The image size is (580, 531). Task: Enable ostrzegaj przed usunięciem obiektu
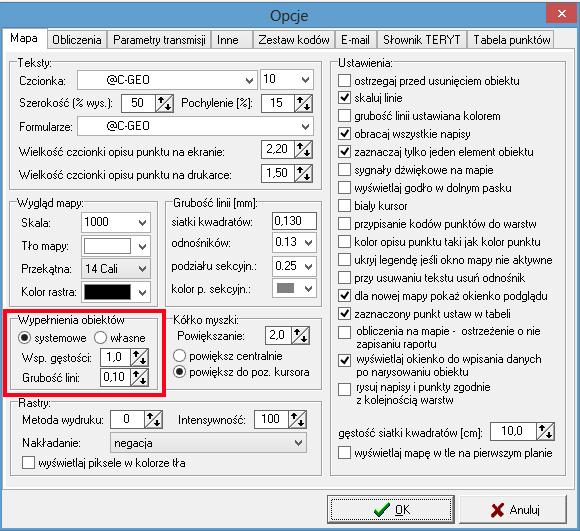[344, 80]
